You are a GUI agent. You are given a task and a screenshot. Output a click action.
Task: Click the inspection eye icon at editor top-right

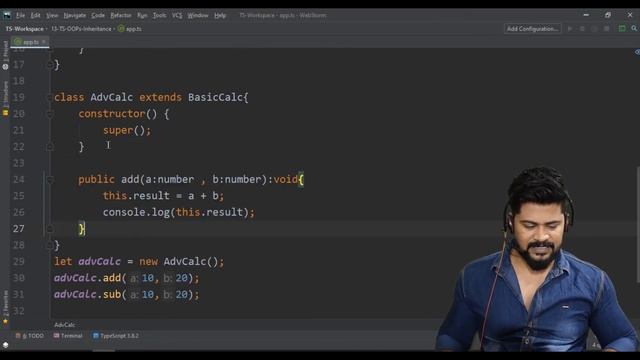pos(637,52)
